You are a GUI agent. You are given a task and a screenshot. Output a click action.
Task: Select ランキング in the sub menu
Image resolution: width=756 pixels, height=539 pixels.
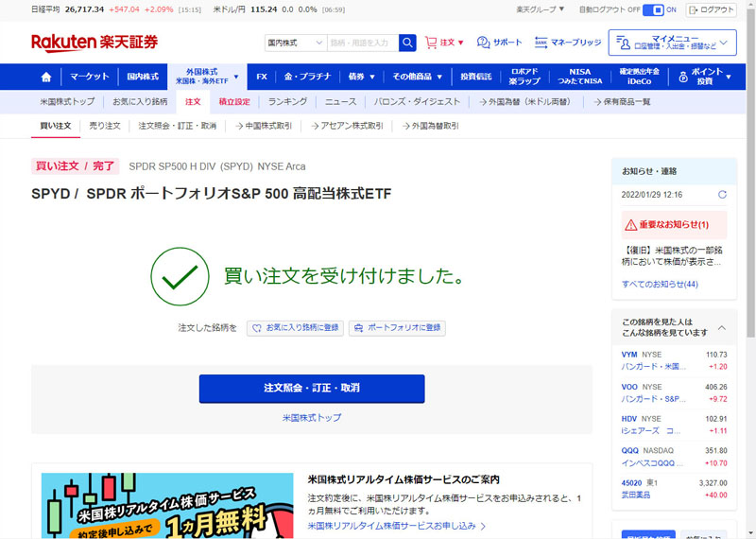[287, 101]
